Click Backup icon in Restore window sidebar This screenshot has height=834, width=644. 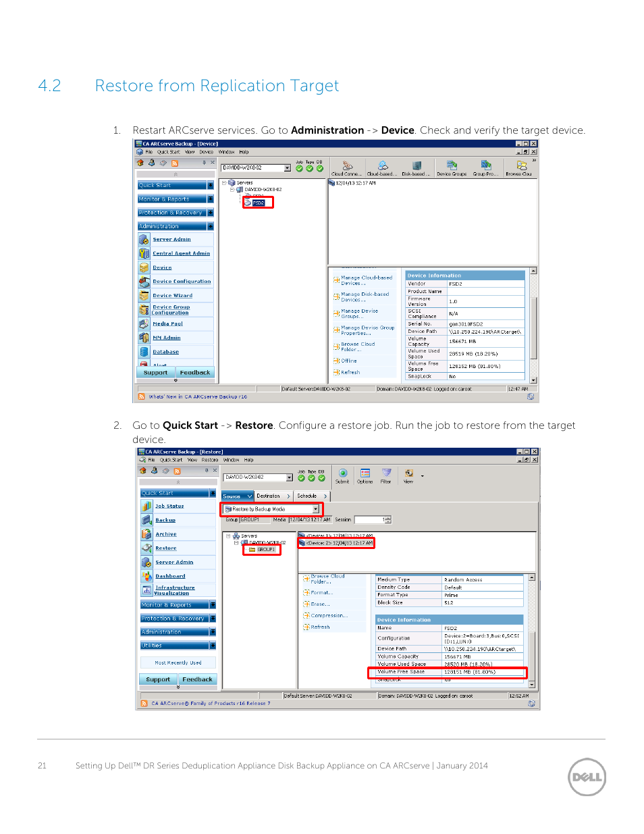146,520
